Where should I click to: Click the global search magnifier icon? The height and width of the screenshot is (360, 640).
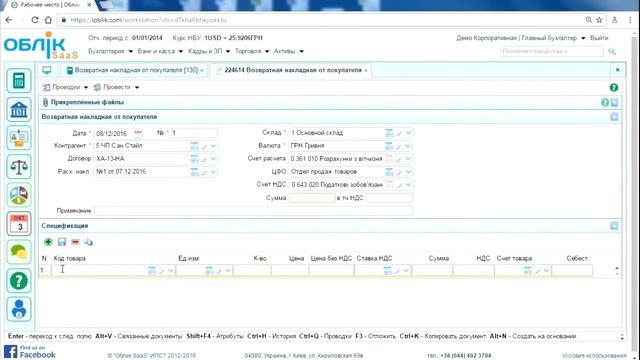click(x=611, y=51)
